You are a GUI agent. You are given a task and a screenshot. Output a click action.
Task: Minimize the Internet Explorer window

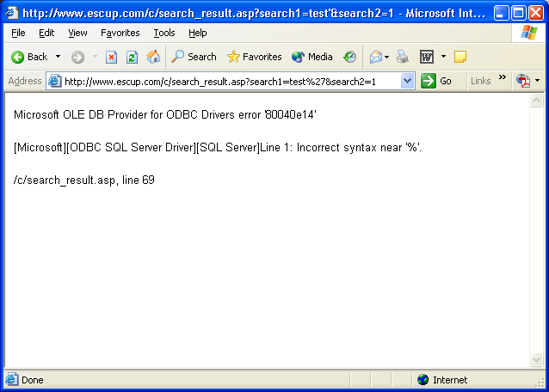502,13
